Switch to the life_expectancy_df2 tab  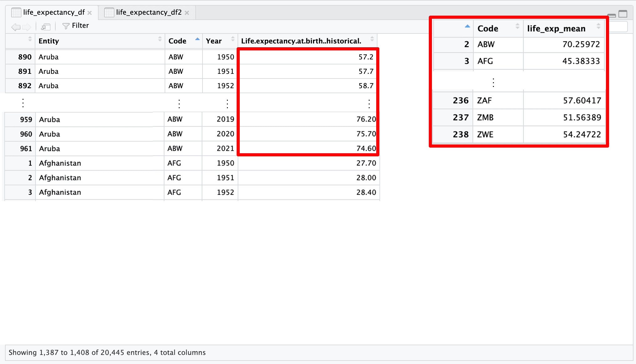coord(148,12)
